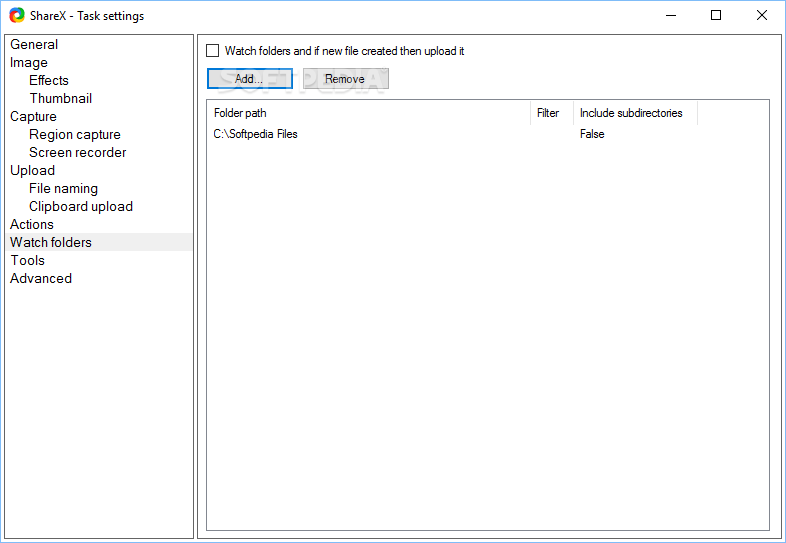
Task: Minimize the Task settings window
Action: (x=671, y=16)
